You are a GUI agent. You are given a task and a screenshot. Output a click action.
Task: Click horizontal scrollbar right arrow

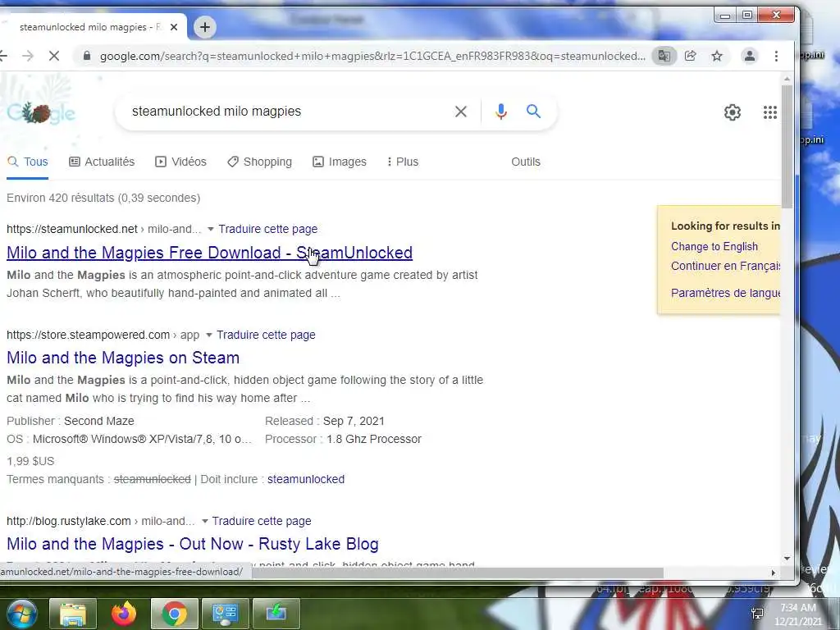pyautogui.click(x=773, y=573)
